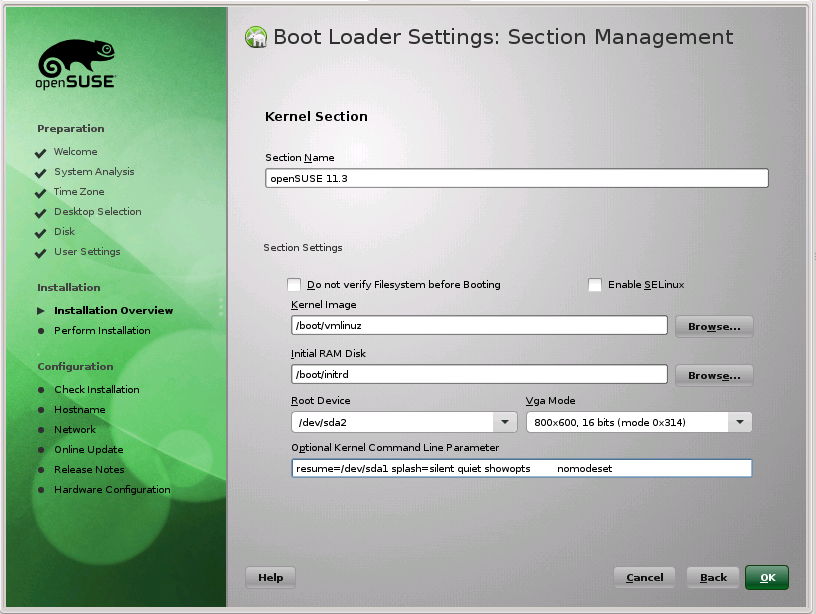Select the Perform Installation step
816x614 pixels.
[102, 330]
